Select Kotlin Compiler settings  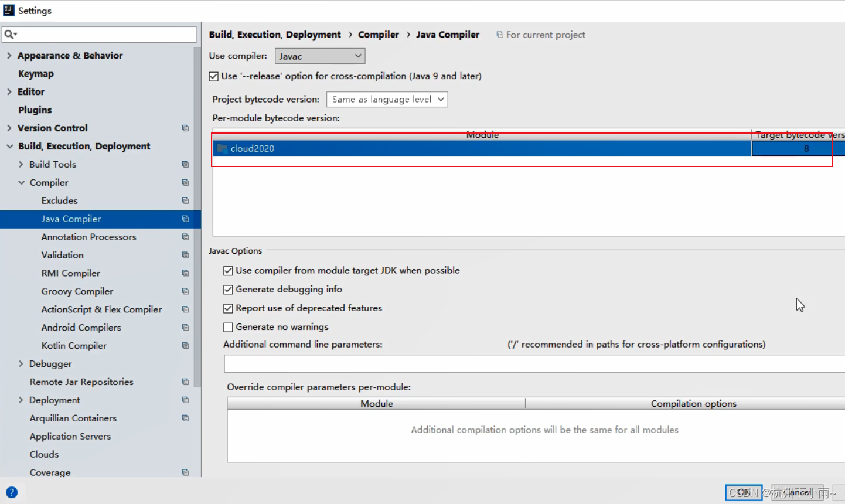[74, 346]
